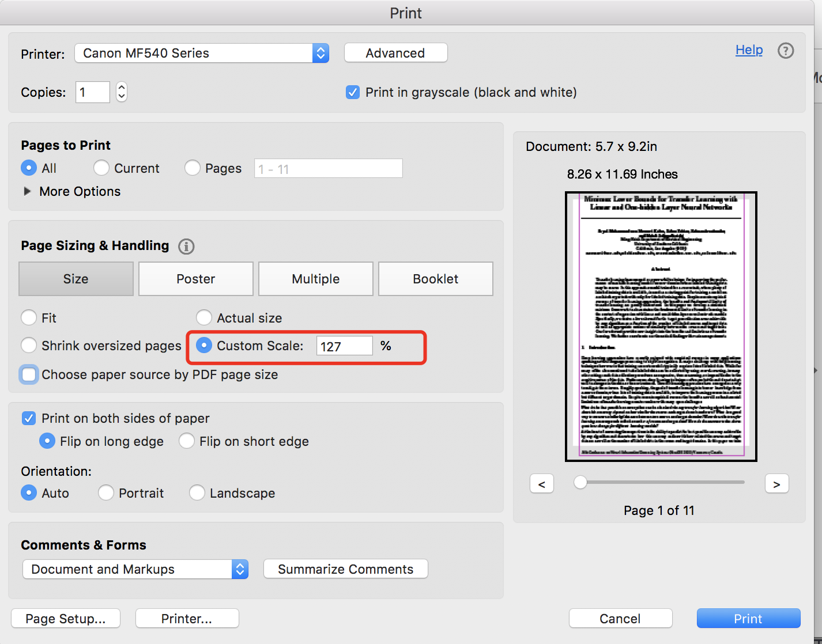This screenshot has height=644, width=822.
Task: Select the Custom Scale radio button
Action: [x=204, y=346]
